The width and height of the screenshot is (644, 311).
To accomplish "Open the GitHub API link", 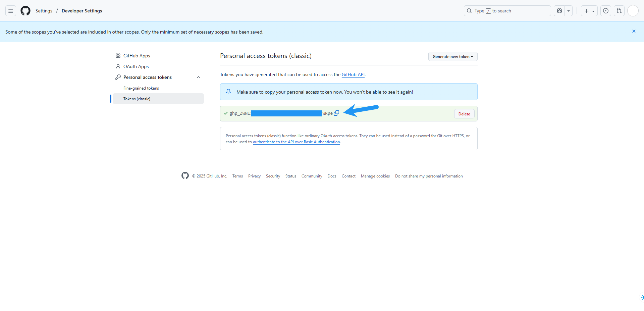I will [353, 74].
